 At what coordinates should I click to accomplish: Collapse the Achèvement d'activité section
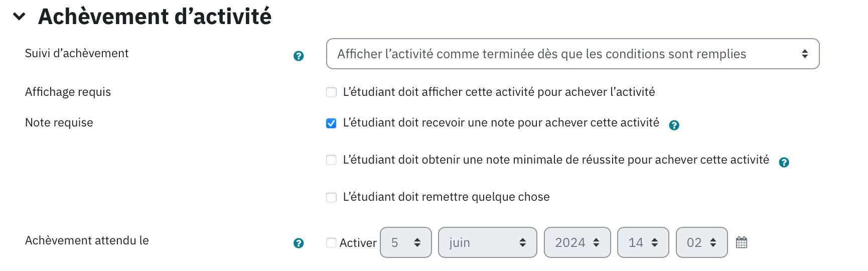[x=19, y=17]
